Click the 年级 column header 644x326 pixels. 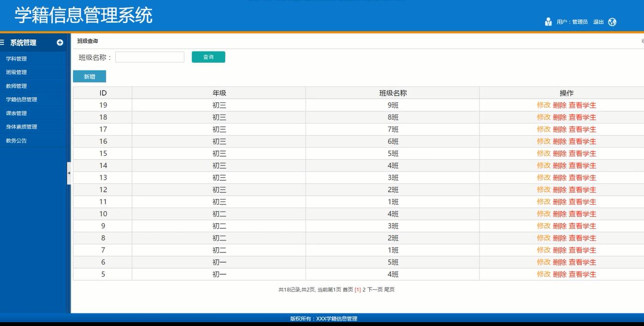pos(219,93)
